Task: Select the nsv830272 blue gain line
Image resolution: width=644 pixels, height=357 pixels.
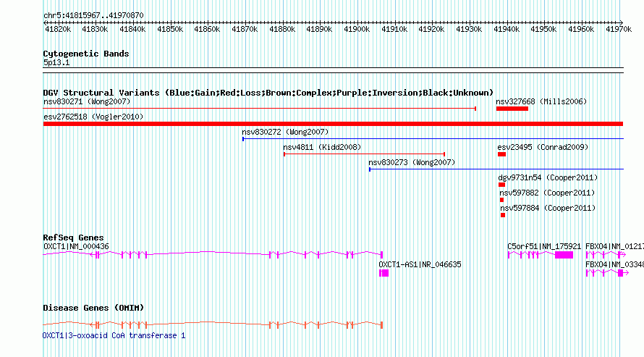Action: (433, 139)
